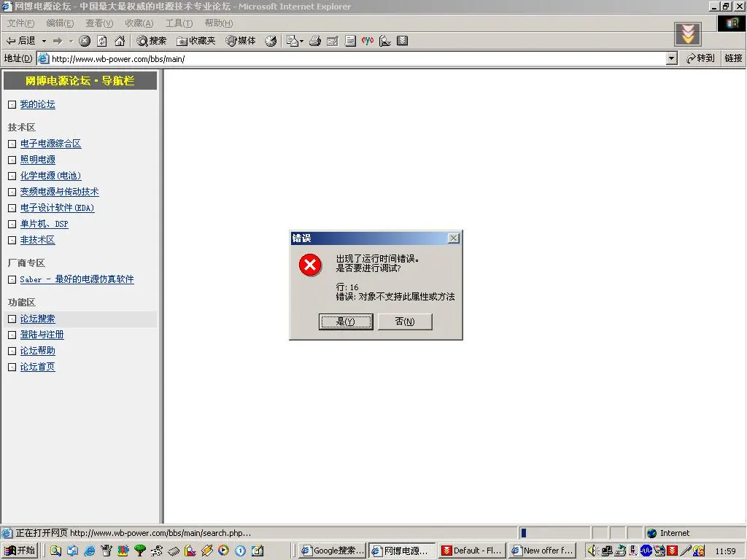Screen dimensions: 747x560
Task: Close the 错误 error dialog
Action: pyautogui.click(x=454, y=238)
